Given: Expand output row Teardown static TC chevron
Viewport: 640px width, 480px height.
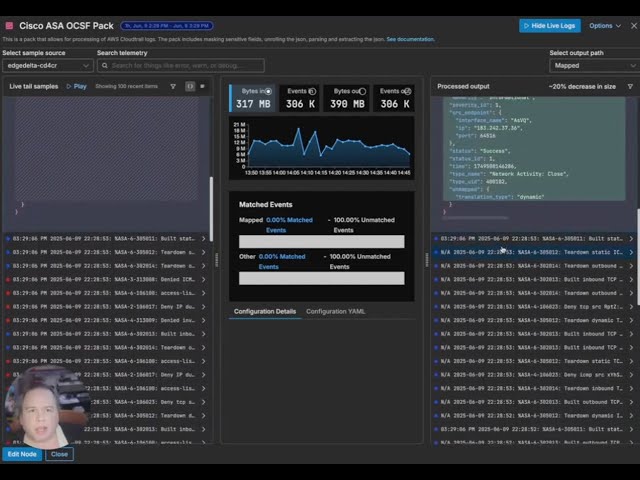Looking at the screenshot, I should (631, 361).
